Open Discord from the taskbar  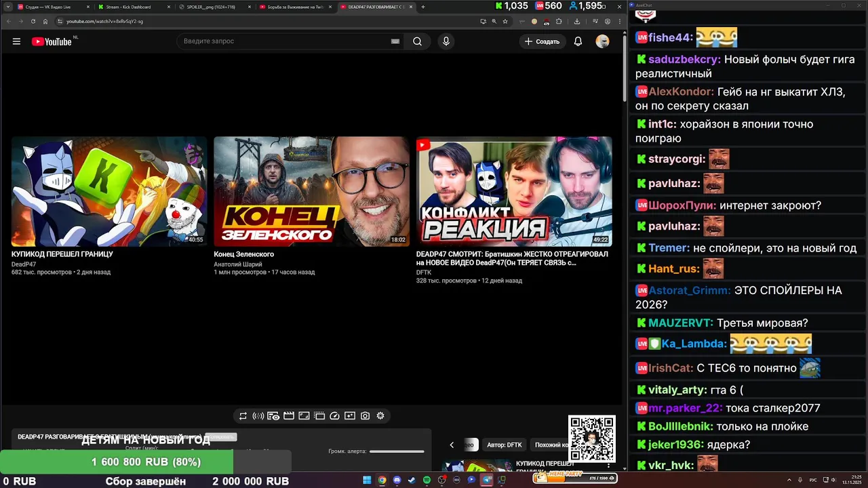click(397, 480)
